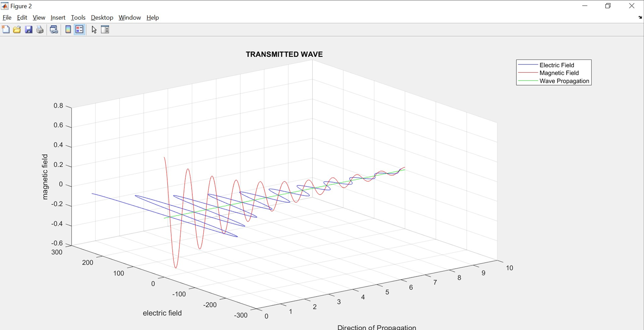Click the MATLAB figure icon in titlebar

click(5, 5)
